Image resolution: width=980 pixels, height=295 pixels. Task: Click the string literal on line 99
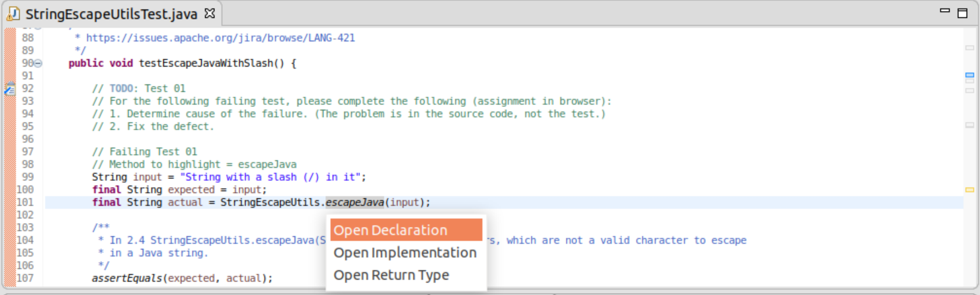coord(270,177)
